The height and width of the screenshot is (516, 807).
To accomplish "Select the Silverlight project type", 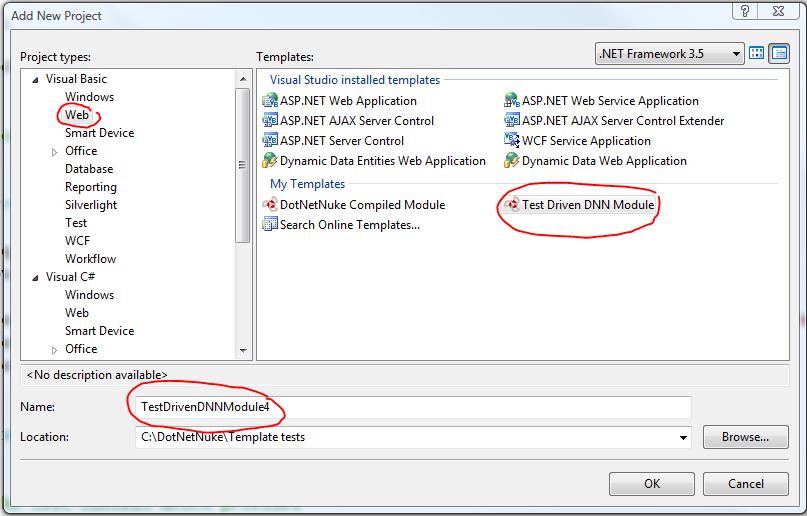I will tap(91, 205).
